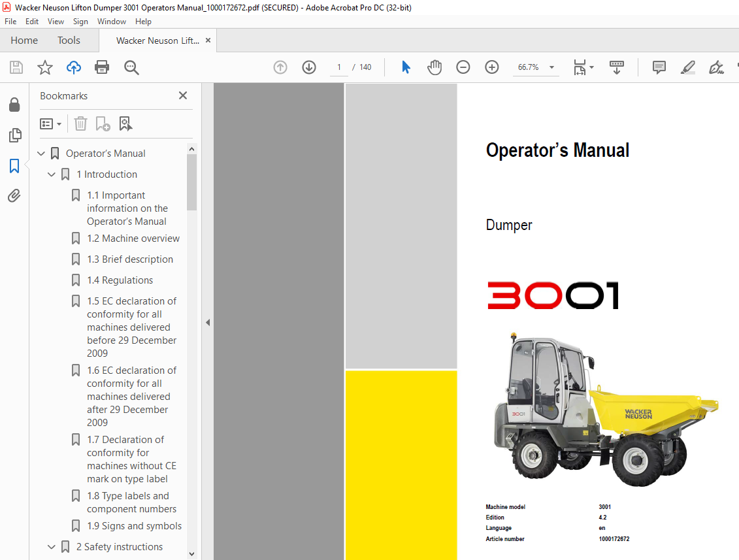
Task: Click bookmarks scrollbar up arrow
Action: coord(191,149)
